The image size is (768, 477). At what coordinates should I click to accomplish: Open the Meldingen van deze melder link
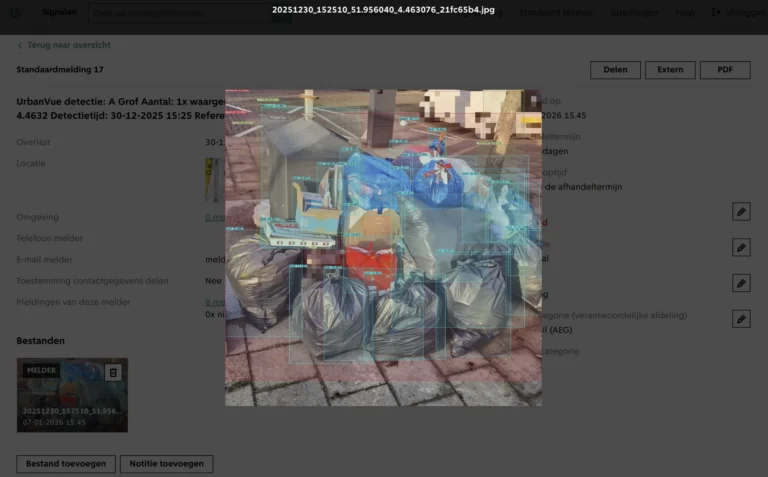(x=215, y=302)
